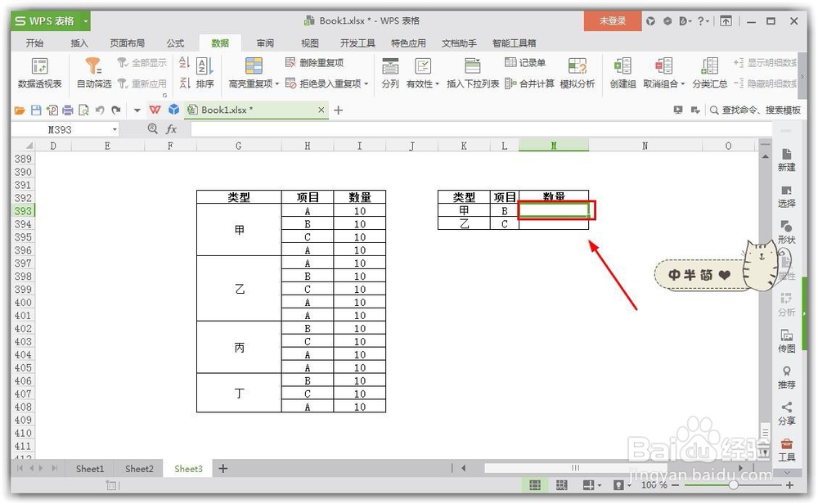Image resolution: width=818 pixels, height=504 pixels.
Task: Click the zoom in plus button
Action: (789, 485)
